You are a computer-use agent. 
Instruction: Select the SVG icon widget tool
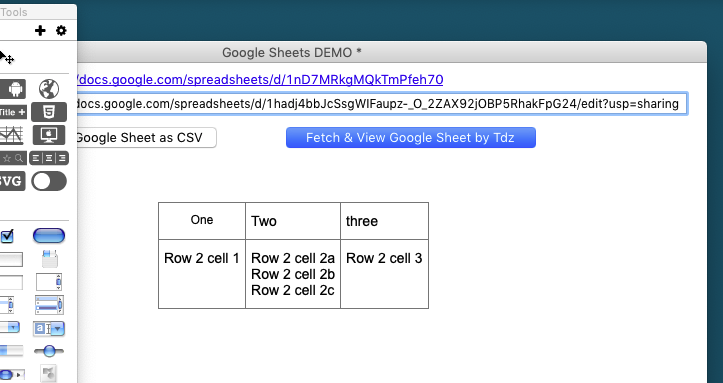12,181
